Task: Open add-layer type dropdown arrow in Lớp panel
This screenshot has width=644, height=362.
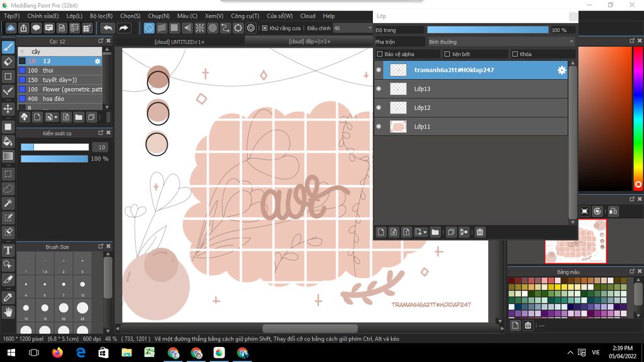Action: pyautogui.click(x=425, y=233)
